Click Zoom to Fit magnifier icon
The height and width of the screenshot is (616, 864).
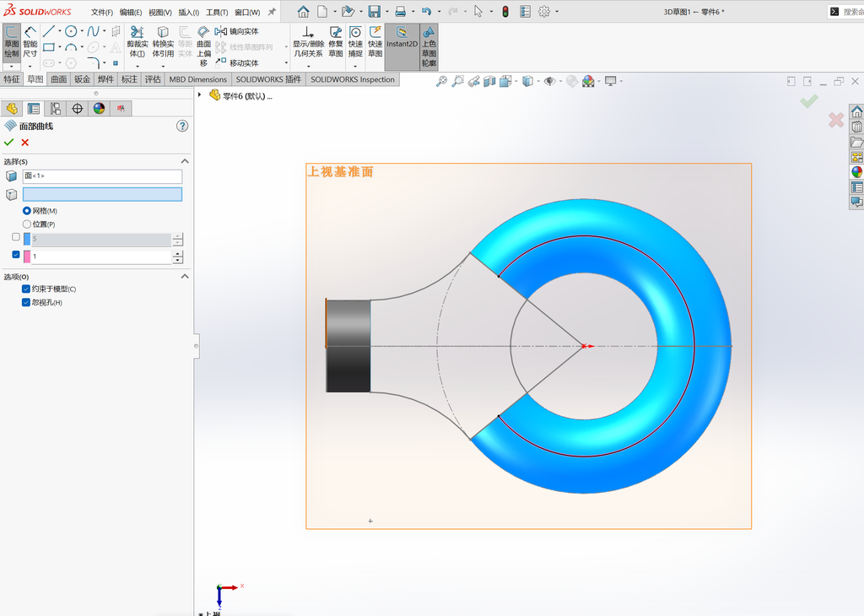coord(441,82)
